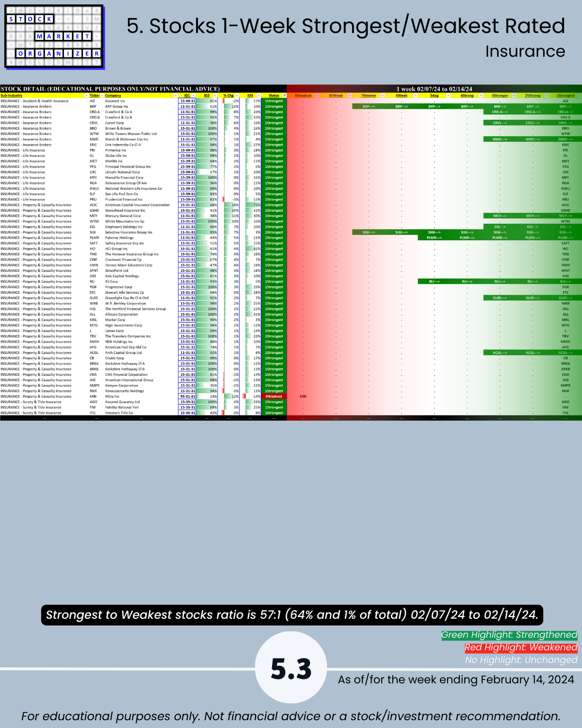Click the Green Highlight: Strengthened legend

(x=509, y=635)
